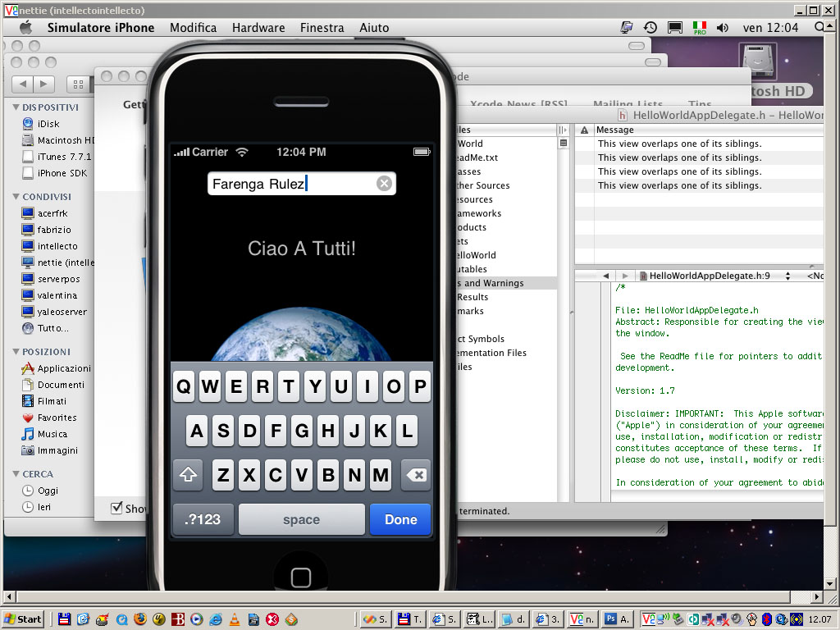
Task: Click the Time Machine menu bar icon
Action: click(x=651, y=27)
